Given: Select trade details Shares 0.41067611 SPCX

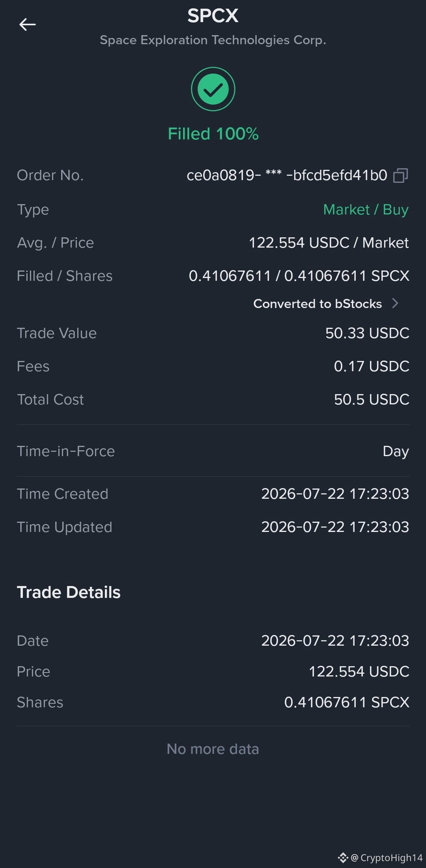Looking at the screenshot, I should (347, 703).
